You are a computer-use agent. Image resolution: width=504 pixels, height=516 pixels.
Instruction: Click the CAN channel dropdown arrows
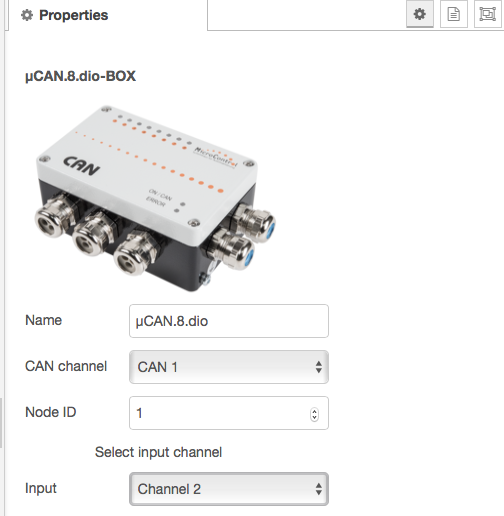pos(319,367)
